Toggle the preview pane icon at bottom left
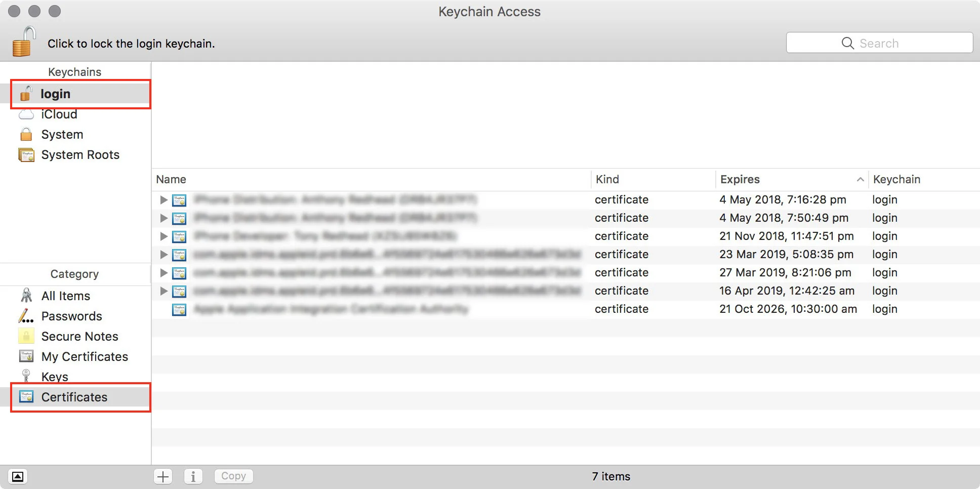The height and width of the screenshot is (489, 980). (18, 476)
